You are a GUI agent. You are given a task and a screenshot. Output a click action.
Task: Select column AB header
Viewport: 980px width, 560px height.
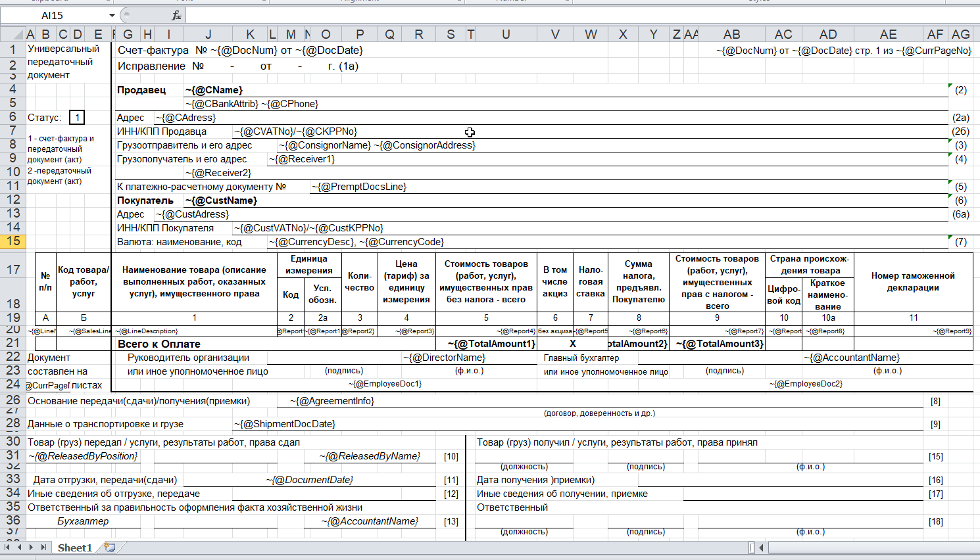[731, 34]
